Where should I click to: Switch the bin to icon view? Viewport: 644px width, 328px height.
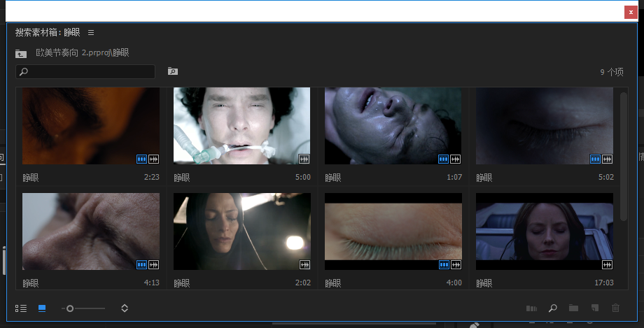coord(42,308)
